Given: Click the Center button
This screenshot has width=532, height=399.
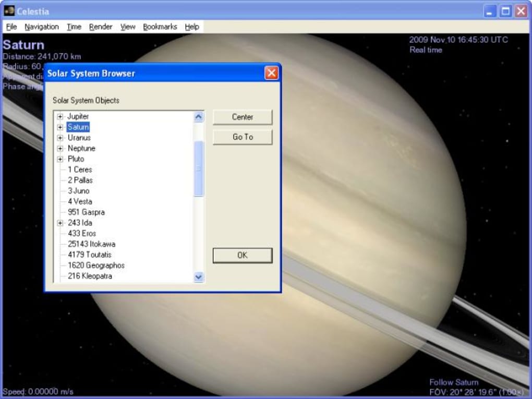Looking at the screenshot, I should [243, 117].
